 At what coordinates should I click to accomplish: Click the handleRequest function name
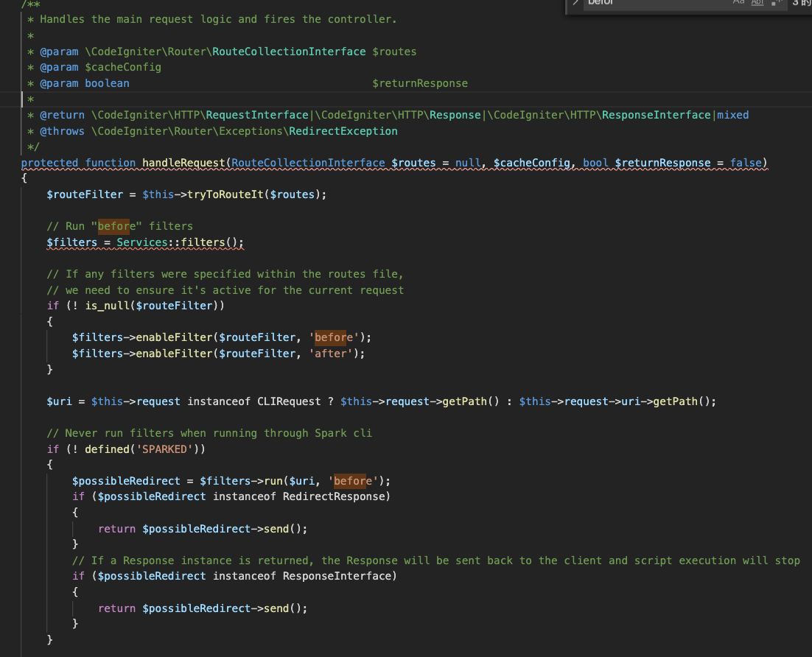(x=183, y=163)
